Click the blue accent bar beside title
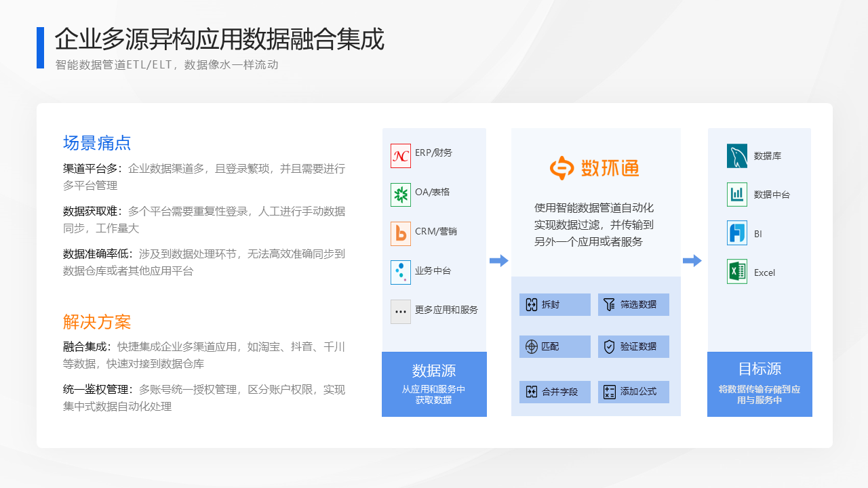 40,47
